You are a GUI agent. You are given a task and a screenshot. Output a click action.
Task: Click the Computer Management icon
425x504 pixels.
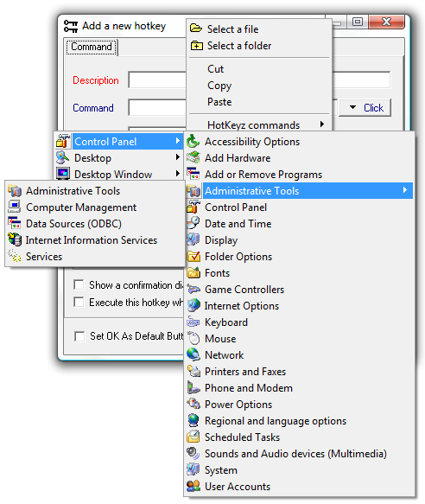point(15,207)
